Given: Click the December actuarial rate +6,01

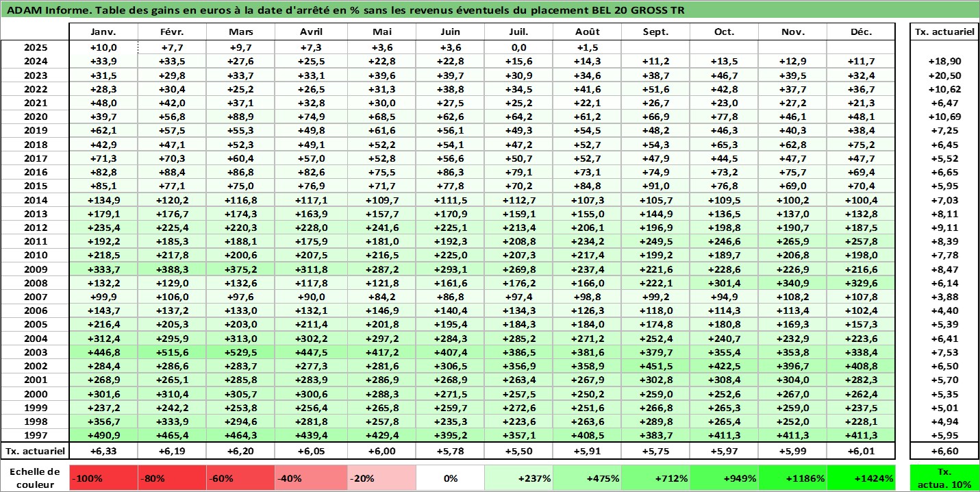Looking at the screenshot, I should click(x=861, y=451).
